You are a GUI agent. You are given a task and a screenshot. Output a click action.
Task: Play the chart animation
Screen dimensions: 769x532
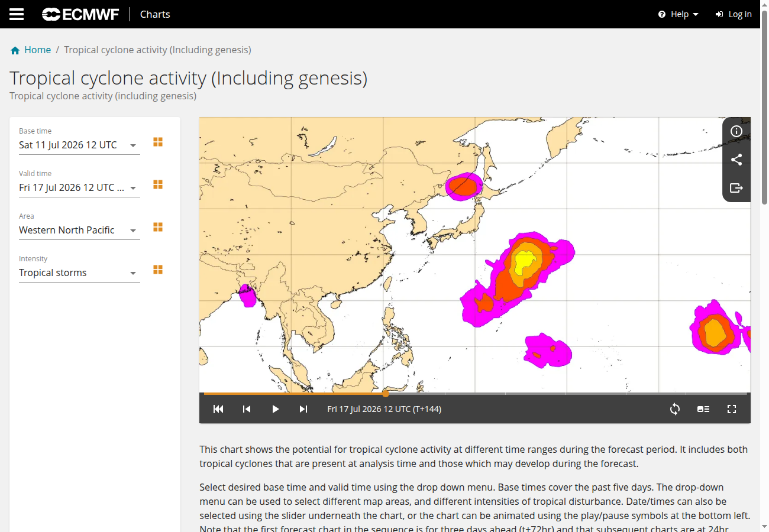(275, 409)
